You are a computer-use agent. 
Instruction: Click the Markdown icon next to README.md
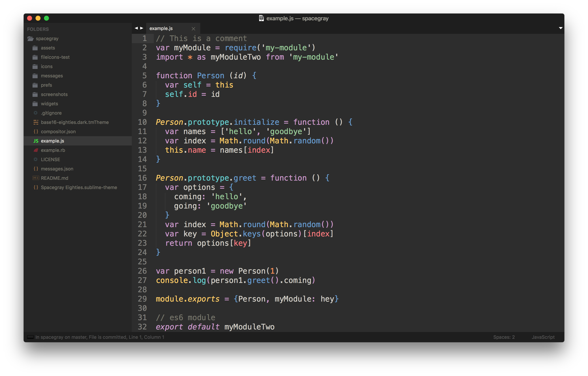click(x=36, y=178)
